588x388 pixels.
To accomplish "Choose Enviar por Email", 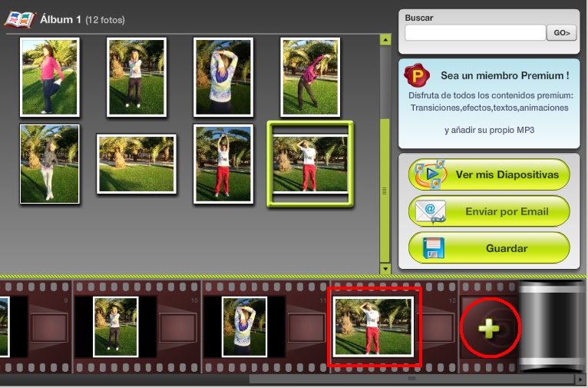I will [x=489, y=211].
